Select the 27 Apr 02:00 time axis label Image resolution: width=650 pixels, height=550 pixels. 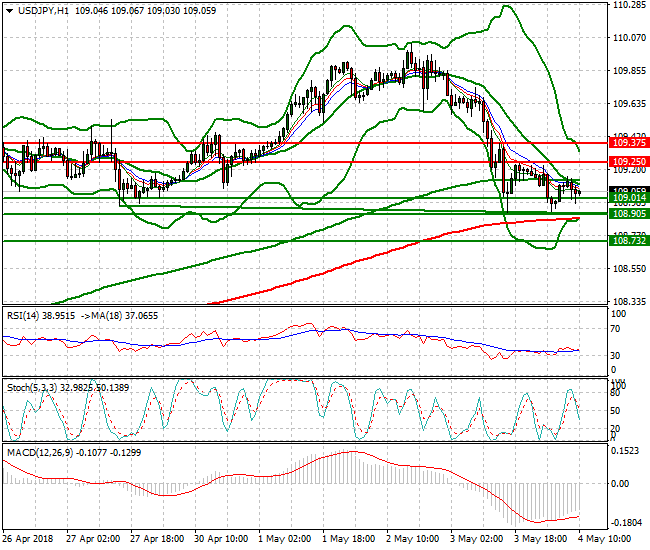click(x=93, y=539)
